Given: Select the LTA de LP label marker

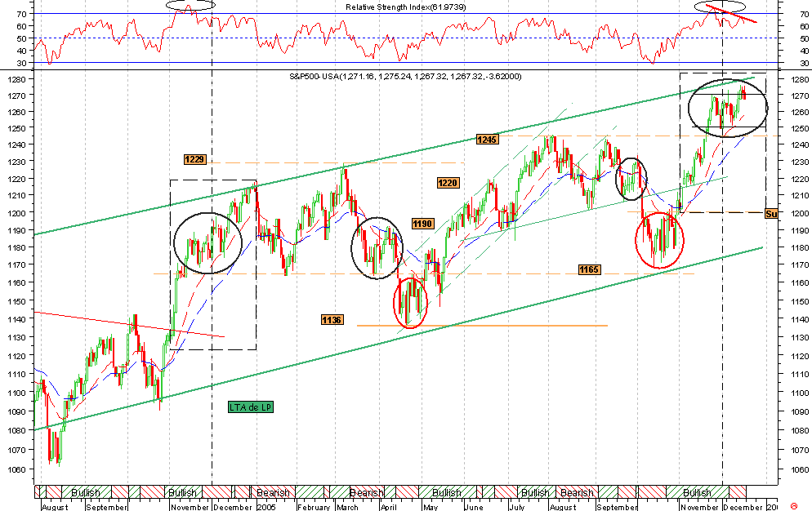Looking at the screenshot, I should click(250, 406).
